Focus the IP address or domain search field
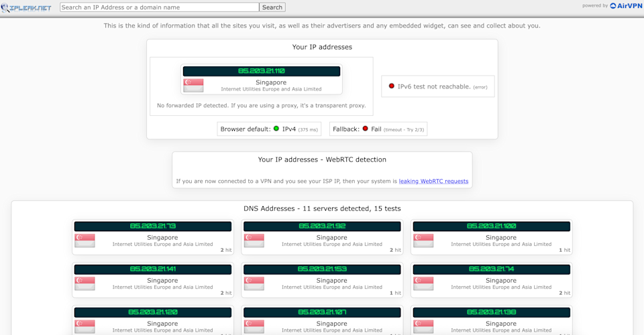The width and height of the screenshot is (644, 335). tap(160, 7)
